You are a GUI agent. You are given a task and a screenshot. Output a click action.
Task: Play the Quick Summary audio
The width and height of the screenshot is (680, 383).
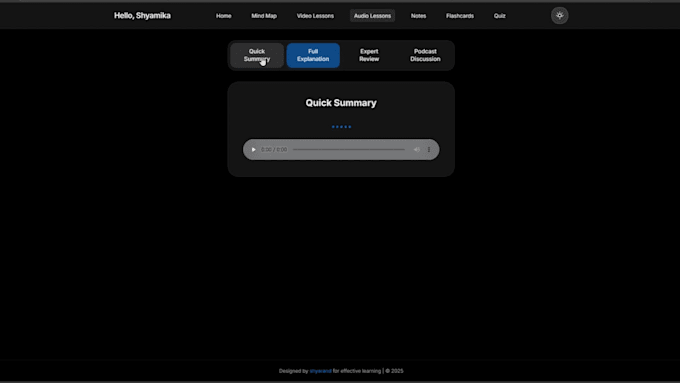[x=254, y=150]
